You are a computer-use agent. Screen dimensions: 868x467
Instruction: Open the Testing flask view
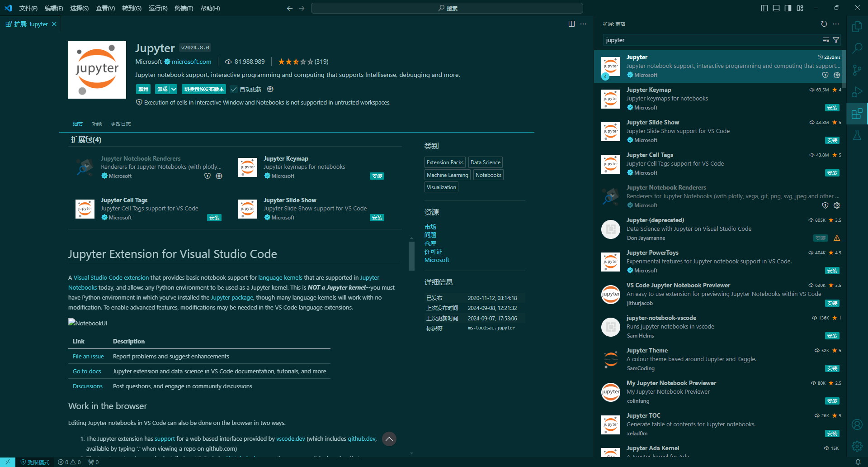point(857,135)
